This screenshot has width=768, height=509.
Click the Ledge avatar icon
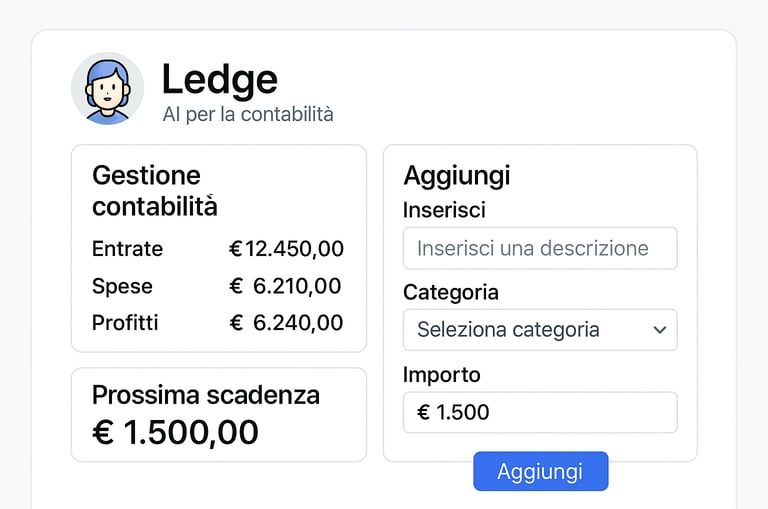point(108,89)
